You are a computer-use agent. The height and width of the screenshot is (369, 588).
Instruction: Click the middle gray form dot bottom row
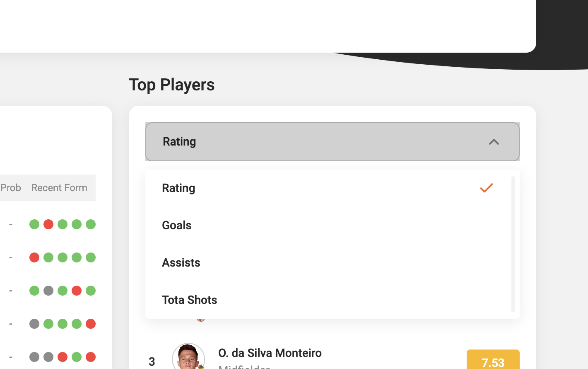click(x=48, y=357)
